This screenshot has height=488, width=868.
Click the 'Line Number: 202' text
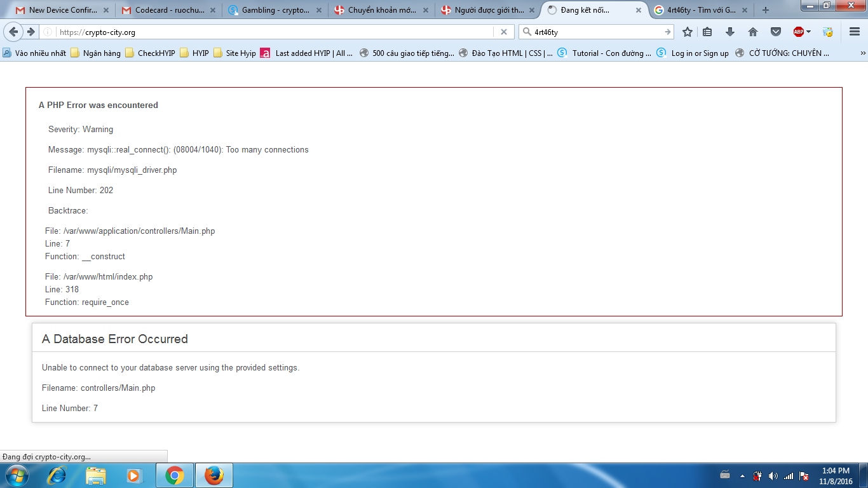pos(81,190)
